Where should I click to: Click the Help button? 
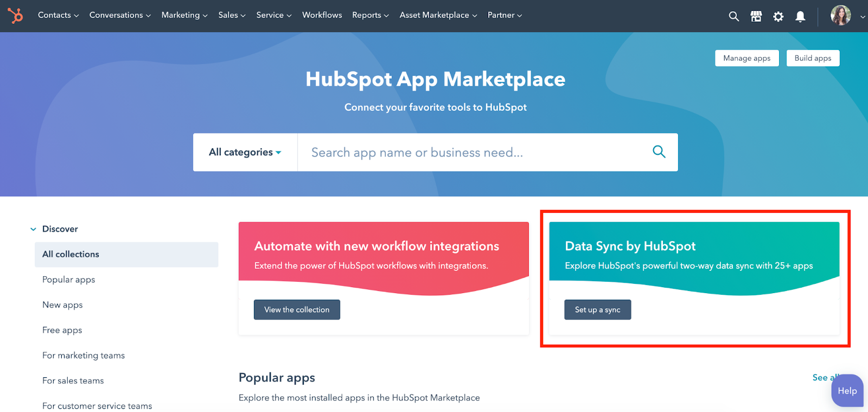click(847, 391)
